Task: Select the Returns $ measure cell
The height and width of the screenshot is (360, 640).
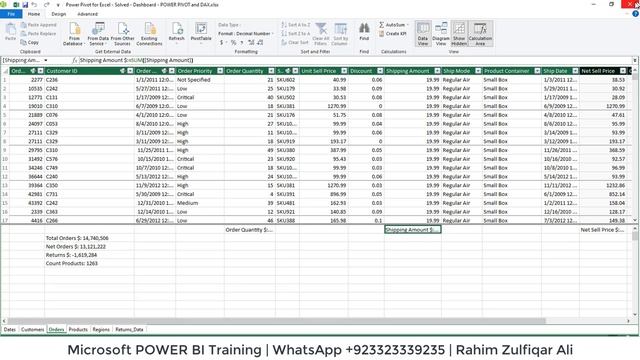Action: tap(89, 255)
